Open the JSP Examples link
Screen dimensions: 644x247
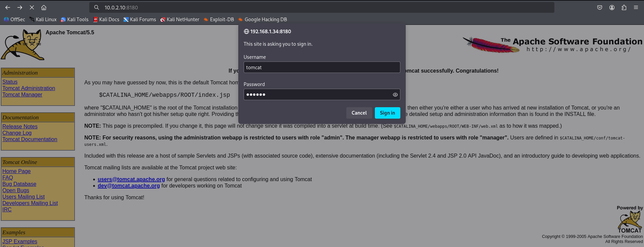pos(19,241)
